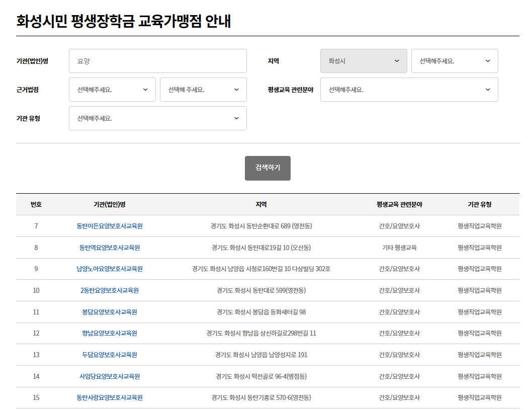Expand the second 근거법령 dropdown
Viewport: 532px width, 410px height.
pyautogui.click(x=203, y=90)
